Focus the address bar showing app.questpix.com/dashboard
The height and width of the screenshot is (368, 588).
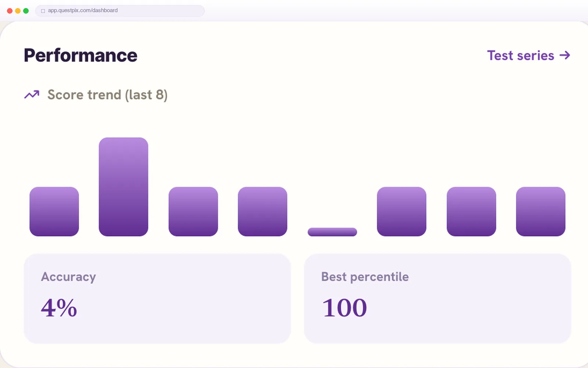pos(120,11)
